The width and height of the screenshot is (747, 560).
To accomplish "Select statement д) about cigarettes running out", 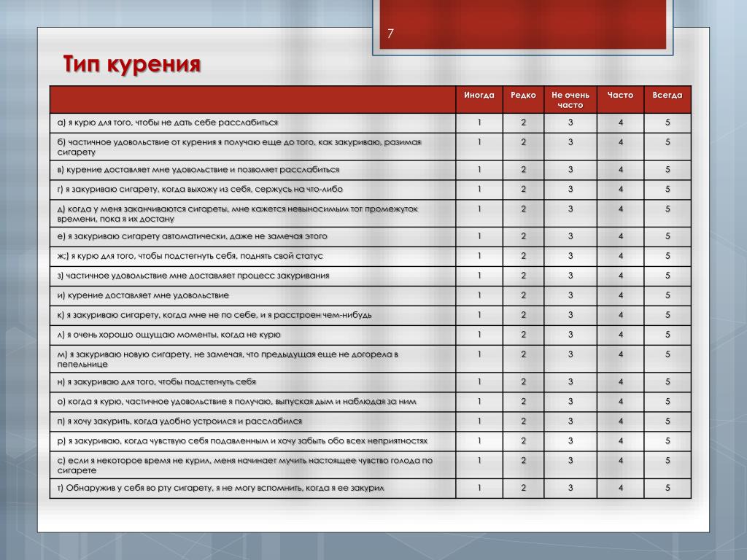I will pyautogui.click(x=237, y=214).
